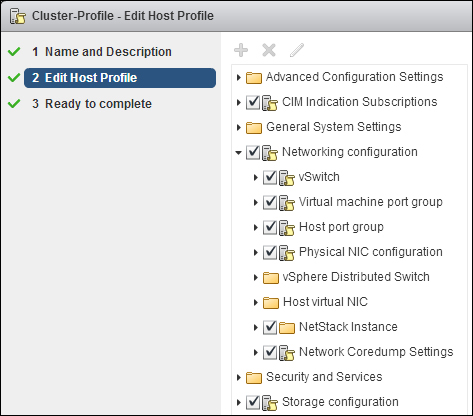Go to step 1 Name and Description

(102, 52)
